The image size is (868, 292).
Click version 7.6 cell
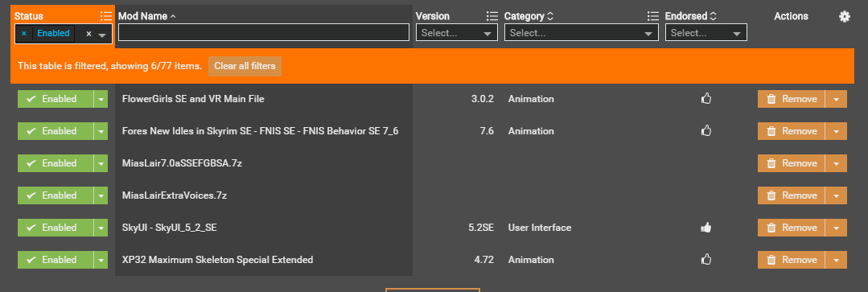(487, 131)
